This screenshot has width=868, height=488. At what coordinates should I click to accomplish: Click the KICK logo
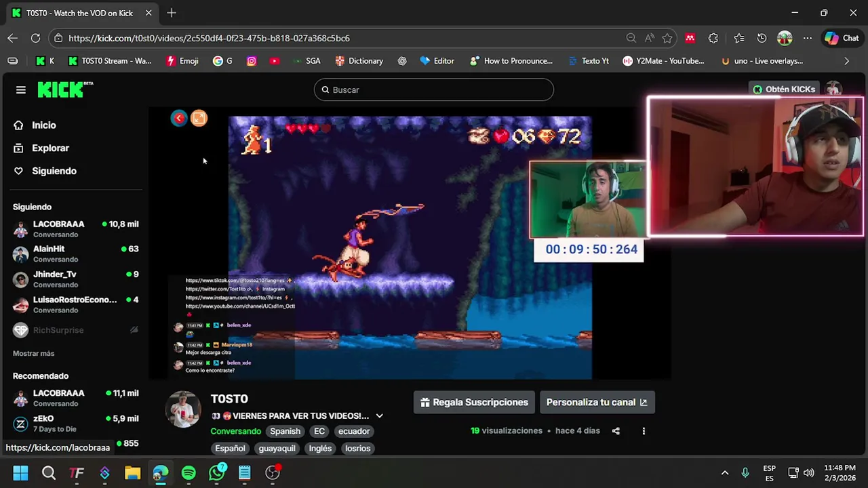(65, 89)
